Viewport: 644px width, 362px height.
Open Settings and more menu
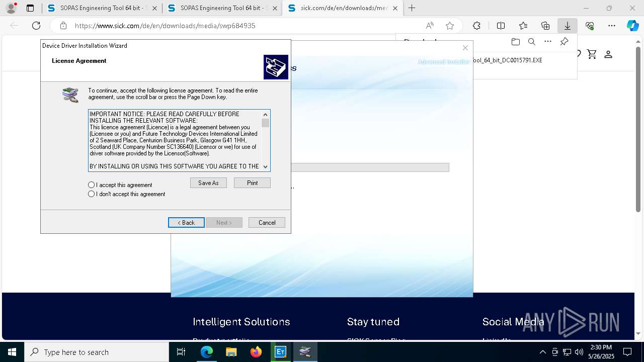(612, 26)
